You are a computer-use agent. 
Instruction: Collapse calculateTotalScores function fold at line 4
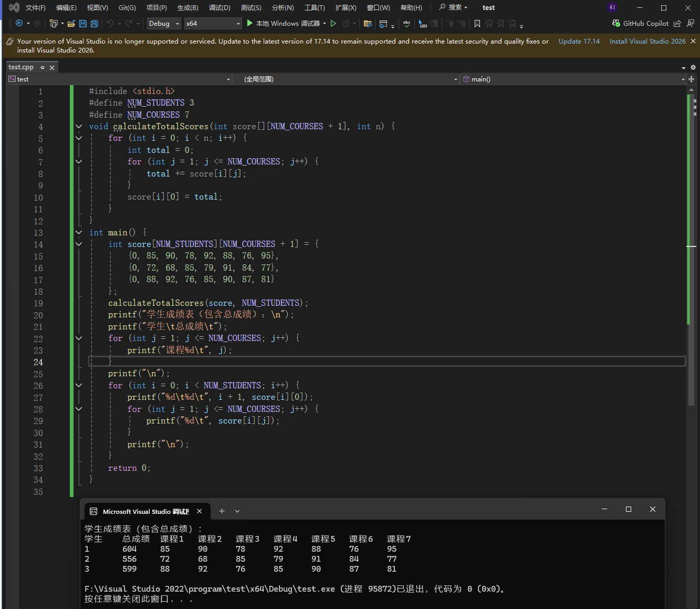[x=79, y=127]
